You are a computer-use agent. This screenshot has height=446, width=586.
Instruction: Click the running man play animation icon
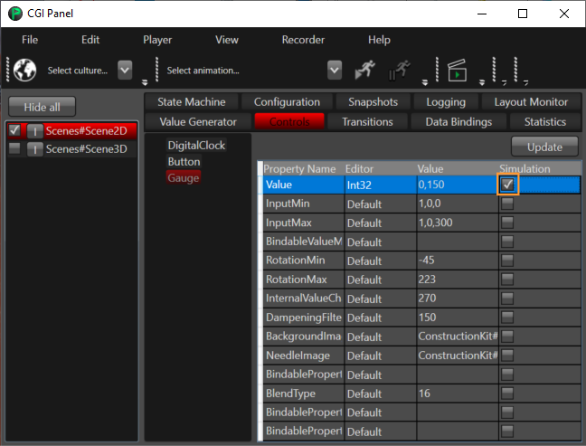pos(365,70)
